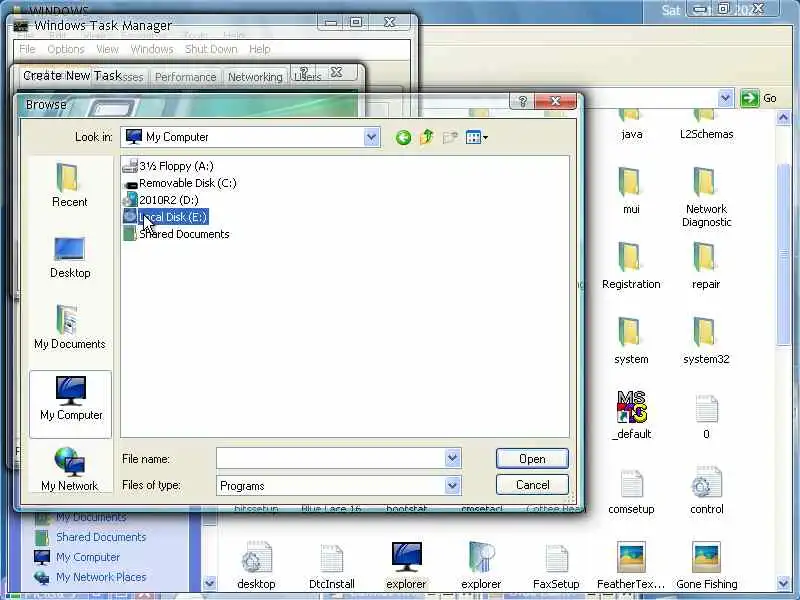Open Task Manager View menu
Image resolution: width=800 pixels, height=600 pixels.
click(107, 49)
